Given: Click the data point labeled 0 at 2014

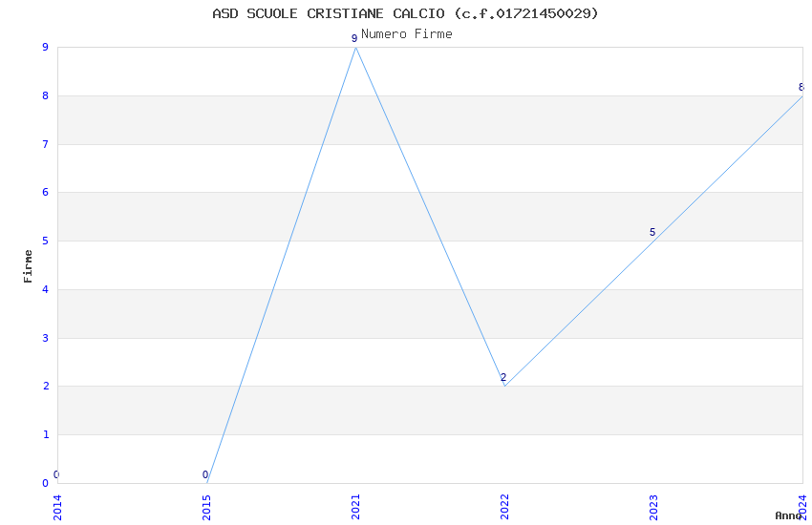Looking at the screenshot, I should (57, 483).
